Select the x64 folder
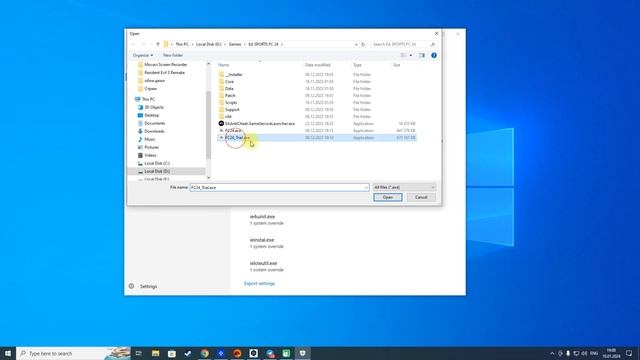The height and width of the screenshot is (360, 640). 228,116
